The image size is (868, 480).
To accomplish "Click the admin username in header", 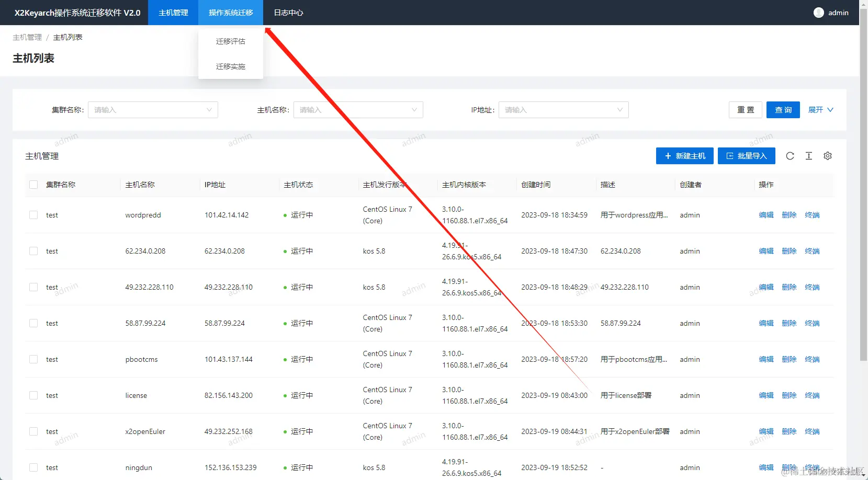I will [x=838, y=13].
